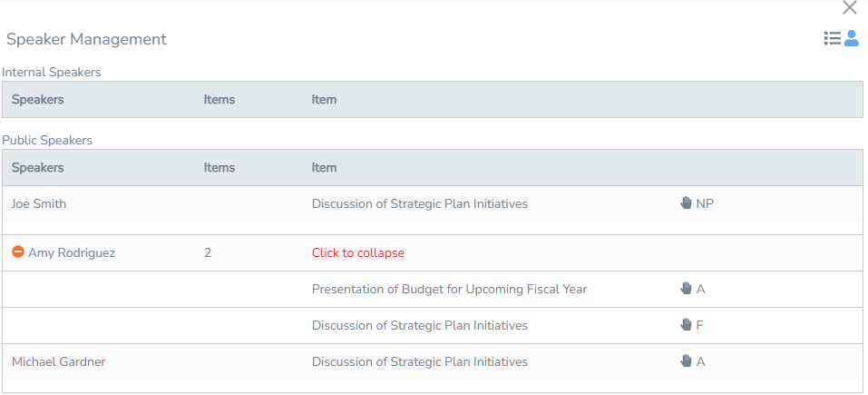Select Amy Rodriguez speaker name

[x=72, y=253]
